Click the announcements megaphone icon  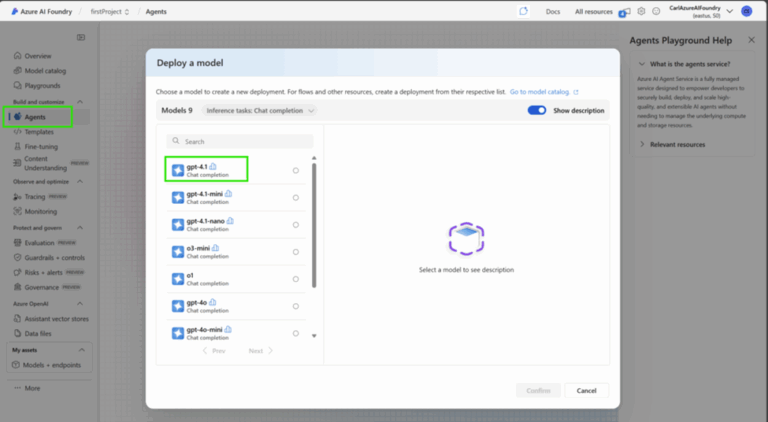pos(624,12)
